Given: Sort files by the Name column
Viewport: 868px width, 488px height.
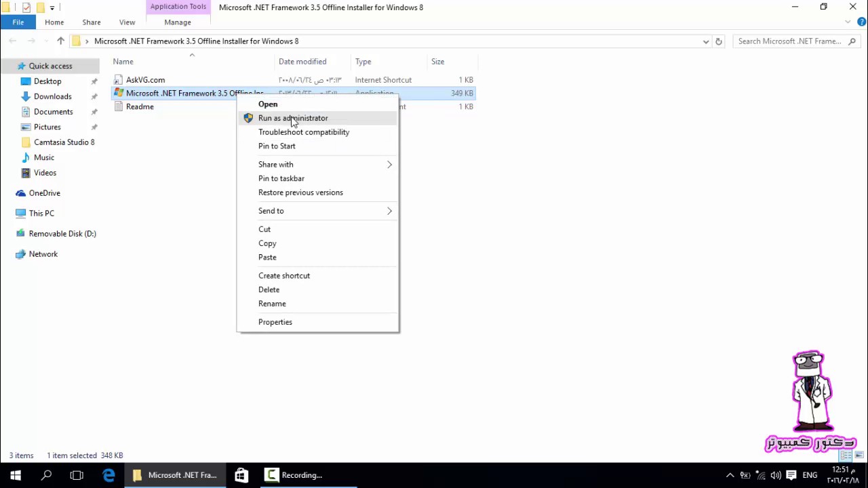Looking at the screenshot, I should click(193, 62).
